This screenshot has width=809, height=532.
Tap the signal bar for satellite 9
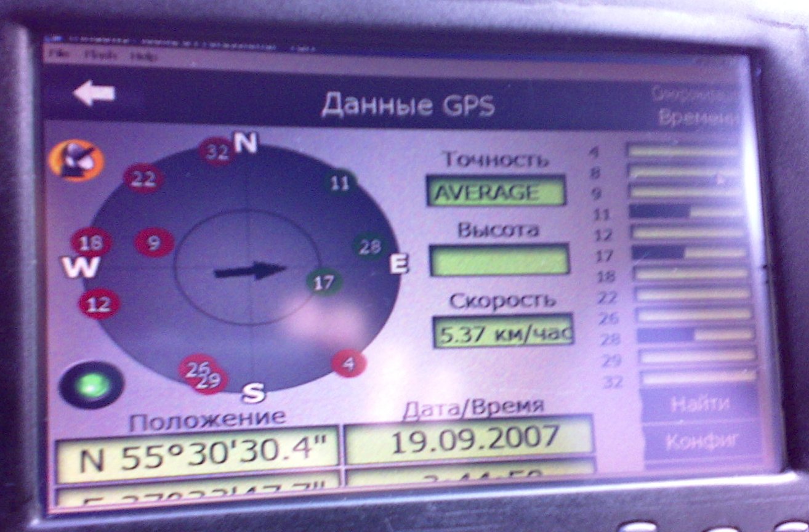click(685, 192)
